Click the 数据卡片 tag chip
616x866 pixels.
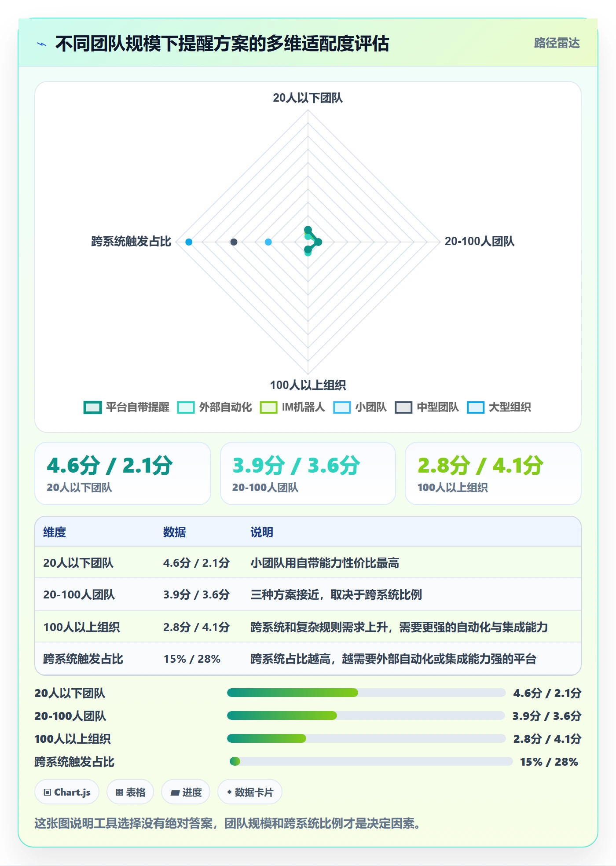tap(250, 792)
